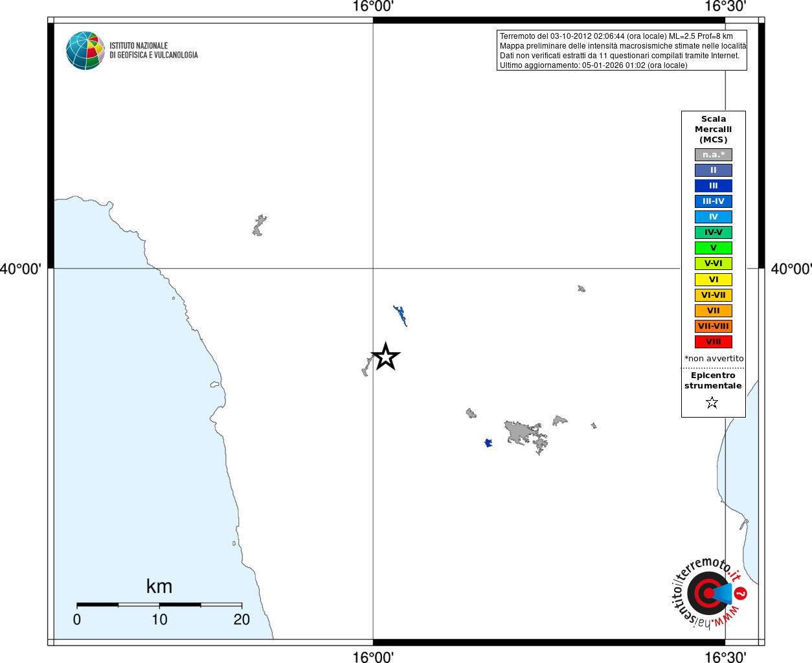The height and width of the screenshot is (663, 812).
Task: Click the 'Epicentro strumentale' legend label
Action: tap(713, 381)
